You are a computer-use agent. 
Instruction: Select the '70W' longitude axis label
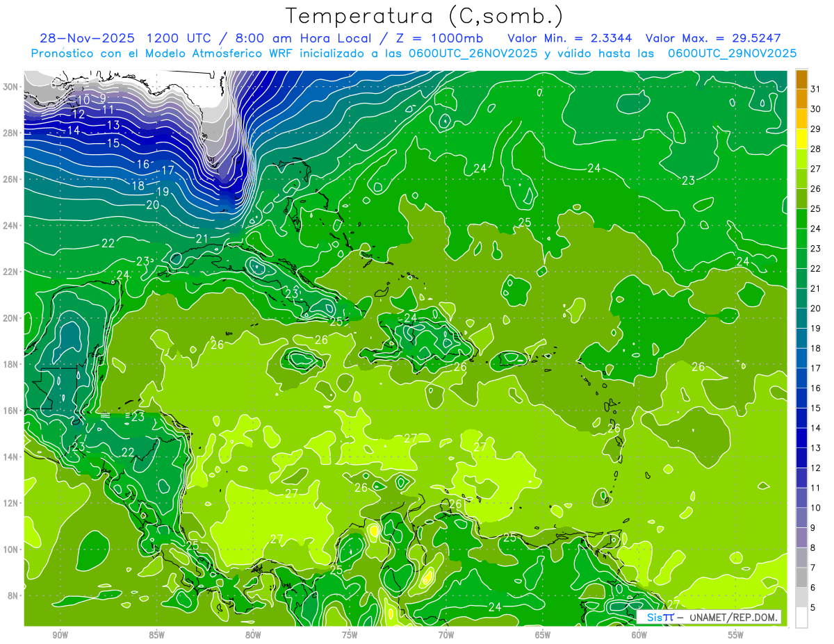coord(446,635)
